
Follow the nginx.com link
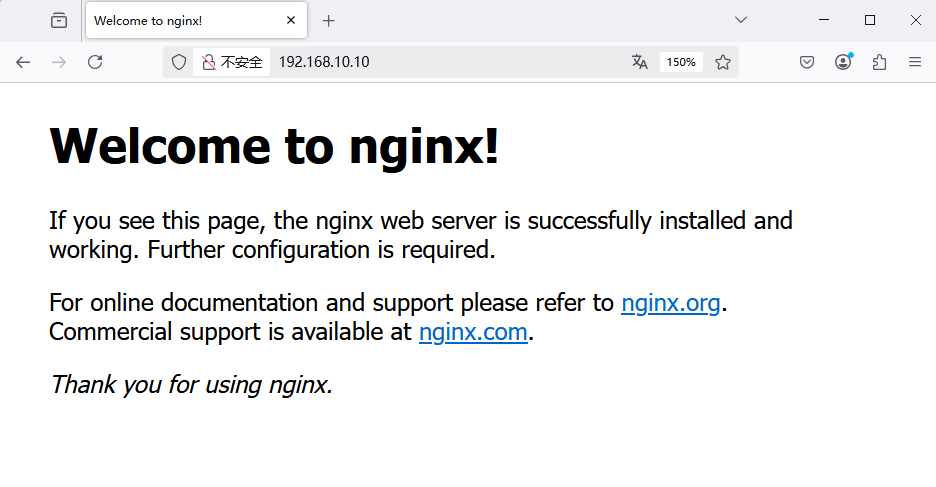[x=473, y=332]
